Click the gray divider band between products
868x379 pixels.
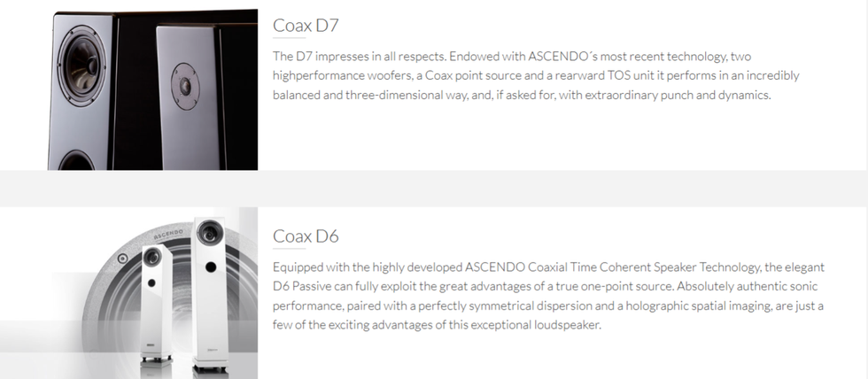point(434,189)
